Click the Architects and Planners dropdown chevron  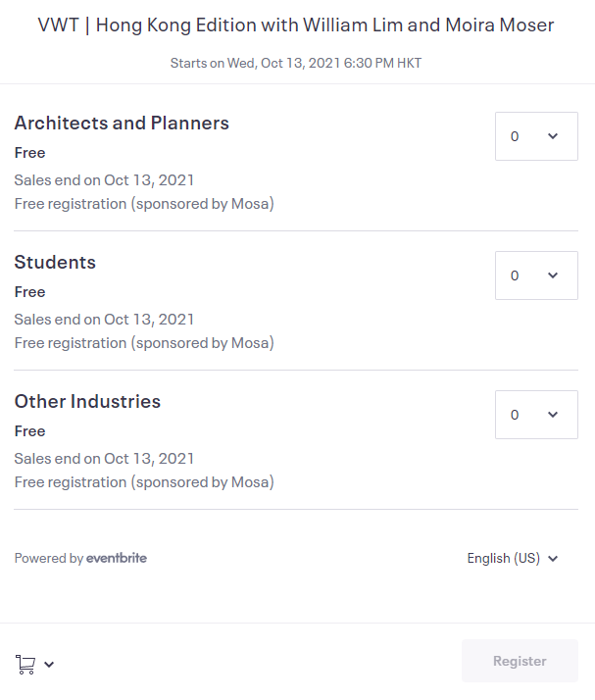point(553,136)
